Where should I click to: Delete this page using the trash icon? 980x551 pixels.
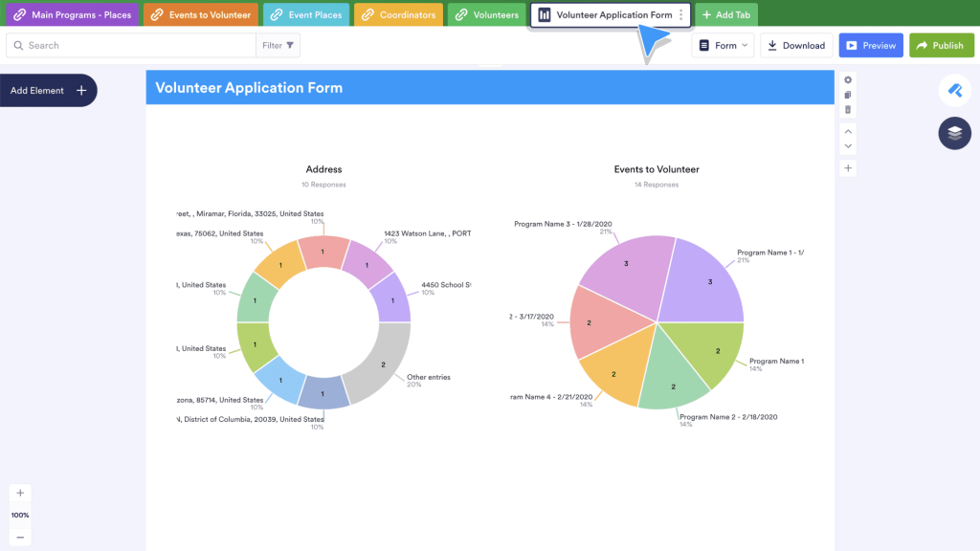coord(848,110)
